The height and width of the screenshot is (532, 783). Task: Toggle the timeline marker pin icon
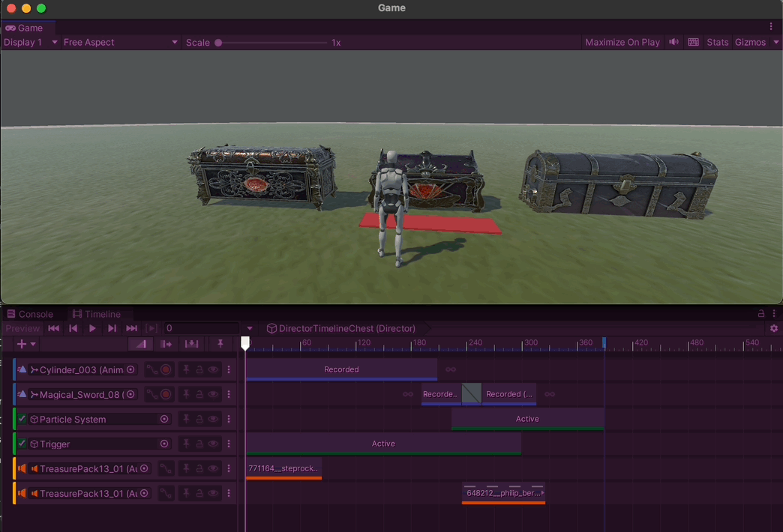pos(220,344)
